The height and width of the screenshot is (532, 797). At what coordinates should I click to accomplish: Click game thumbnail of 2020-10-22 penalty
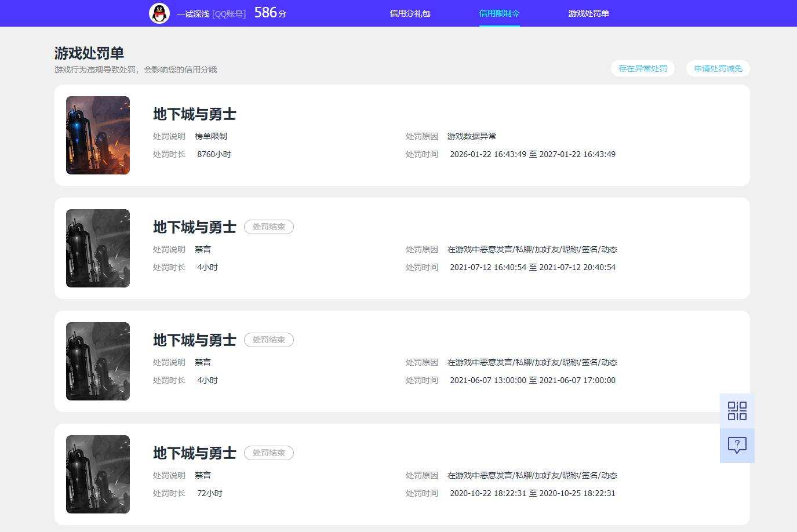click(98, 474)
